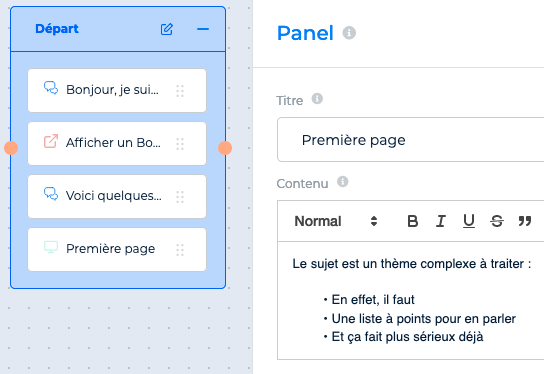Image resolution: width=544 pixels, height=374 pixels.
Task: Collapse the Départ block with minus icon
Action: [x=203, y=29]
